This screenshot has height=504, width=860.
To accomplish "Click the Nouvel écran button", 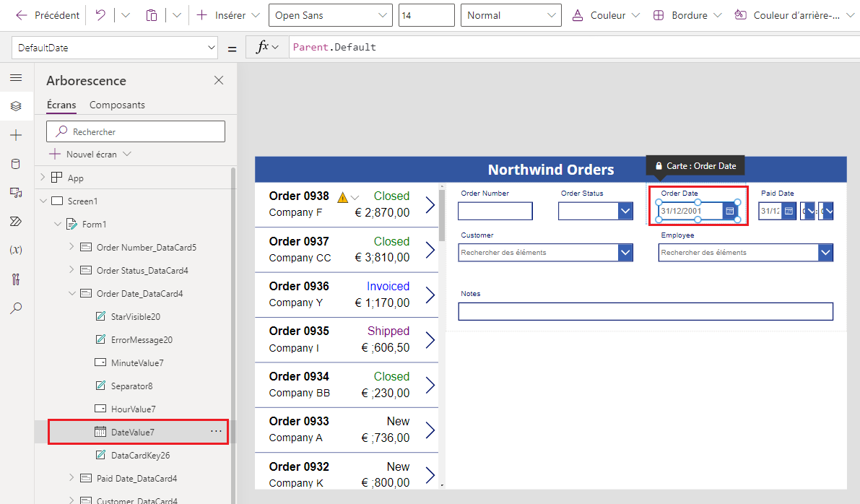I will click(x=90, y=154).
